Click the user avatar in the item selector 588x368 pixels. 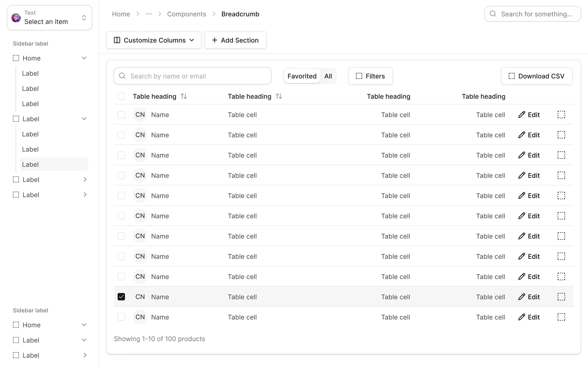click(x=16, y=18)
